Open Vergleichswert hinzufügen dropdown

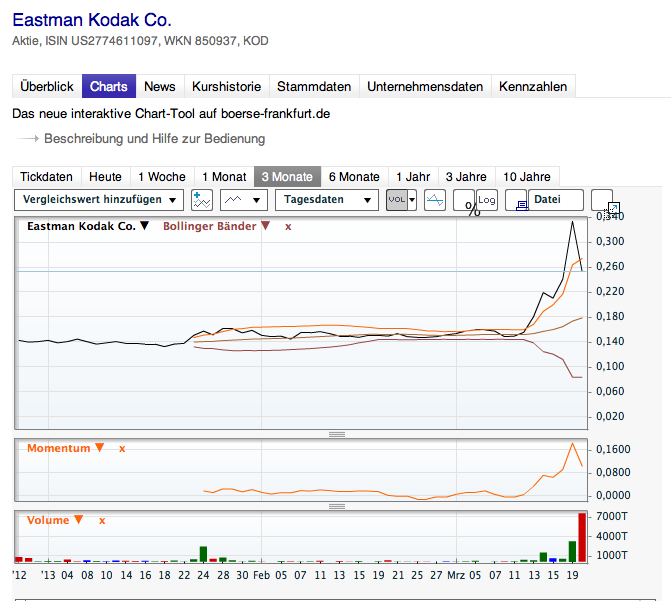(x=99, y=200)
